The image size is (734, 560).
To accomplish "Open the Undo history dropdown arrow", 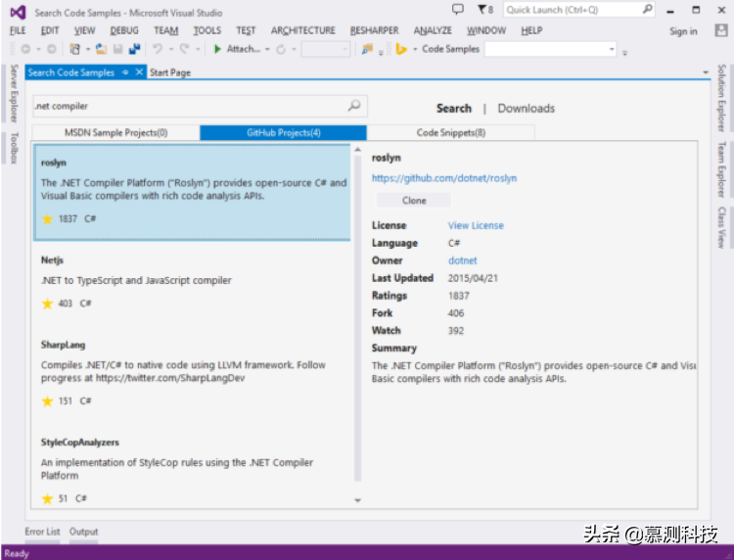I will coord(171,49).
